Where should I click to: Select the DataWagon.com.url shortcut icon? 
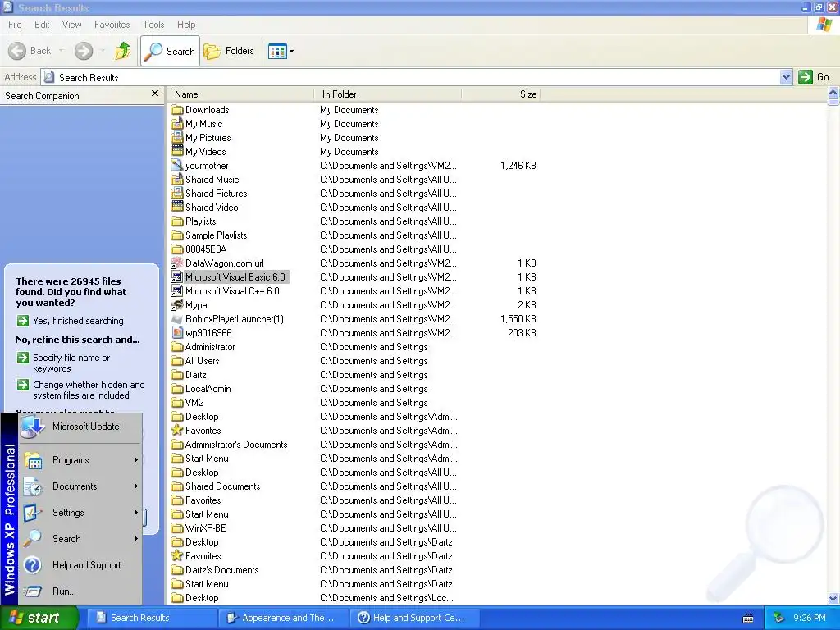click(177, 263)
